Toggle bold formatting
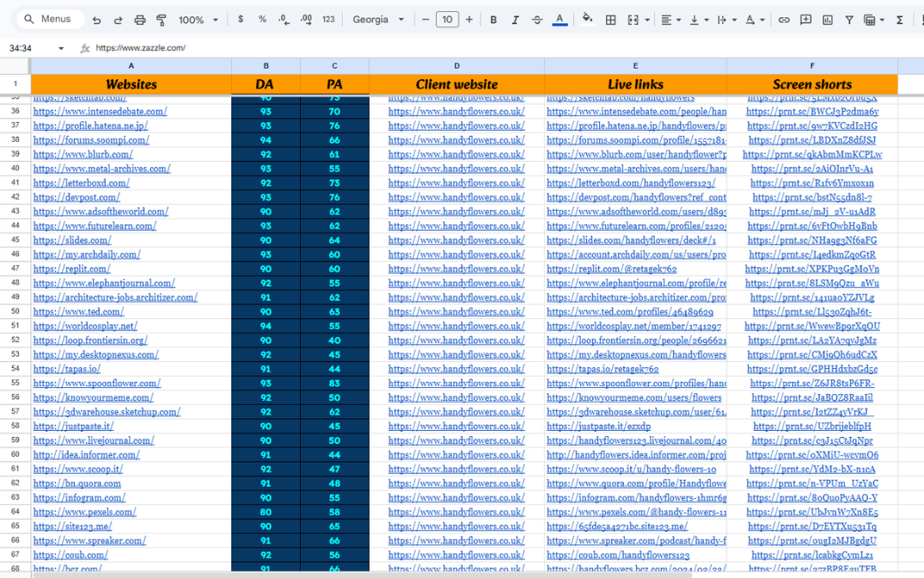The image size is (924, 578). click(x=493, y=20)
